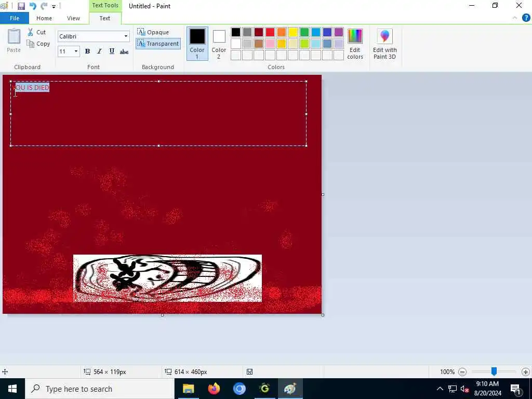Image resolution: width=532 pixels, height=399 pixels.
Task: Pick the rose pink color swatch
Action: point(270,44)
